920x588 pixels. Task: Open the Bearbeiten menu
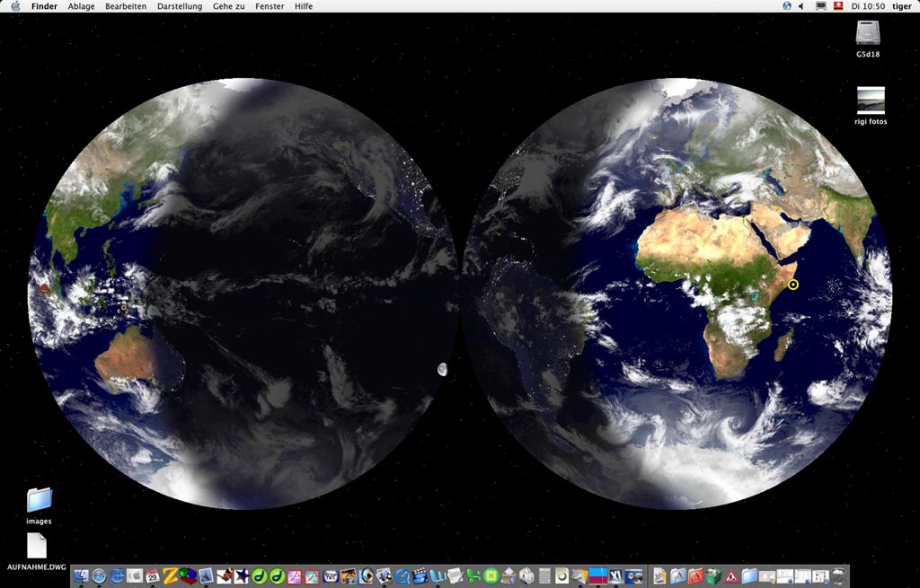126,6
